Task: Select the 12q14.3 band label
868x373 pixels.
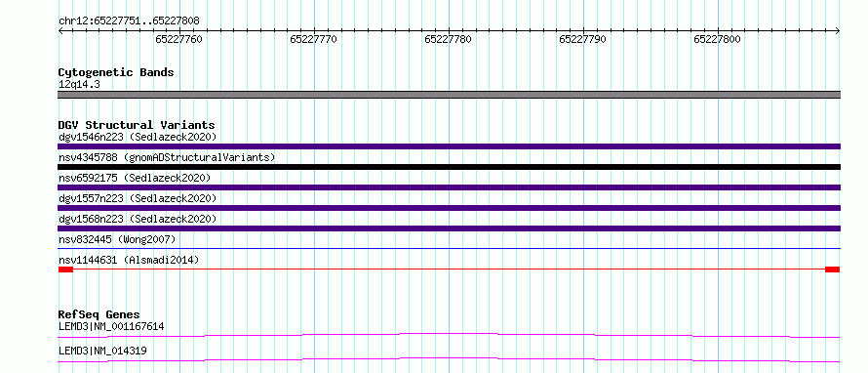Action: (x=79, y=85)
